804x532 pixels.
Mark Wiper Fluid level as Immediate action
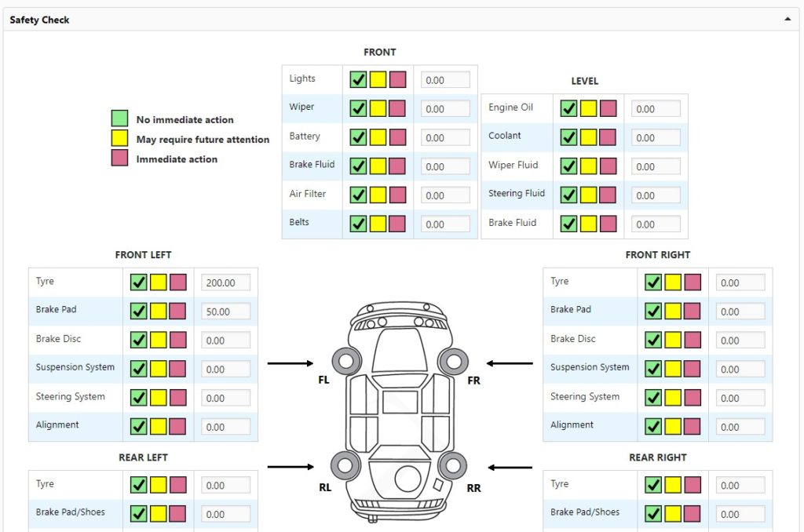(606, 166)
